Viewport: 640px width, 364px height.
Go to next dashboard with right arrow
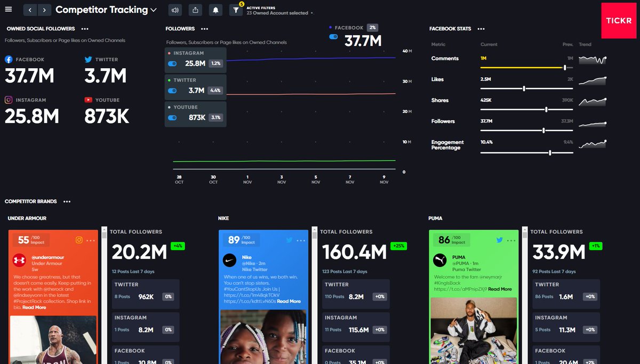[x=45, y=10]
